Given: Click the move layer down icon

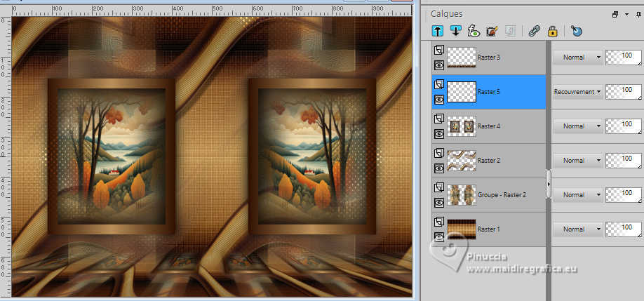Looking at the screenshot, I should (x=455, y=31).
